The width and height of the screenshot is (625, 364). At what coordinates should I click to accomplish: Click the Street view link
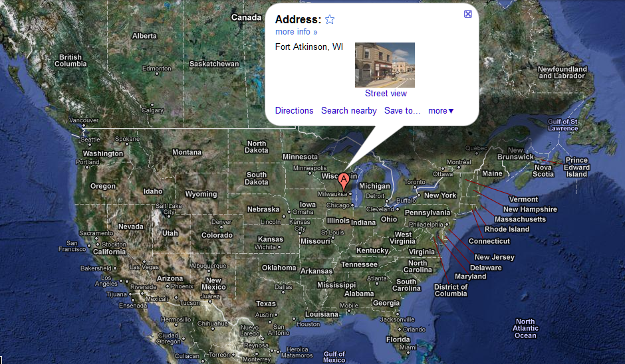tap(386, 94)
